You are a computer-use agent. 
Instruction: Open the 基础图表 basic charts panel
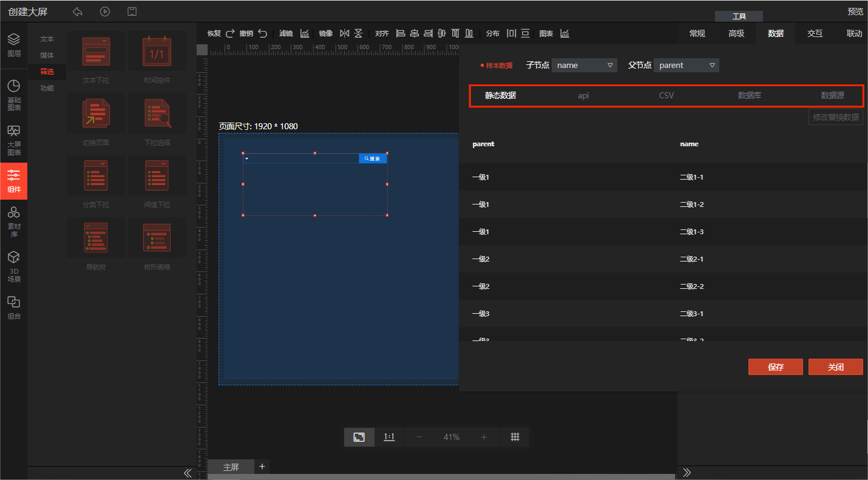tap(14, 95)
